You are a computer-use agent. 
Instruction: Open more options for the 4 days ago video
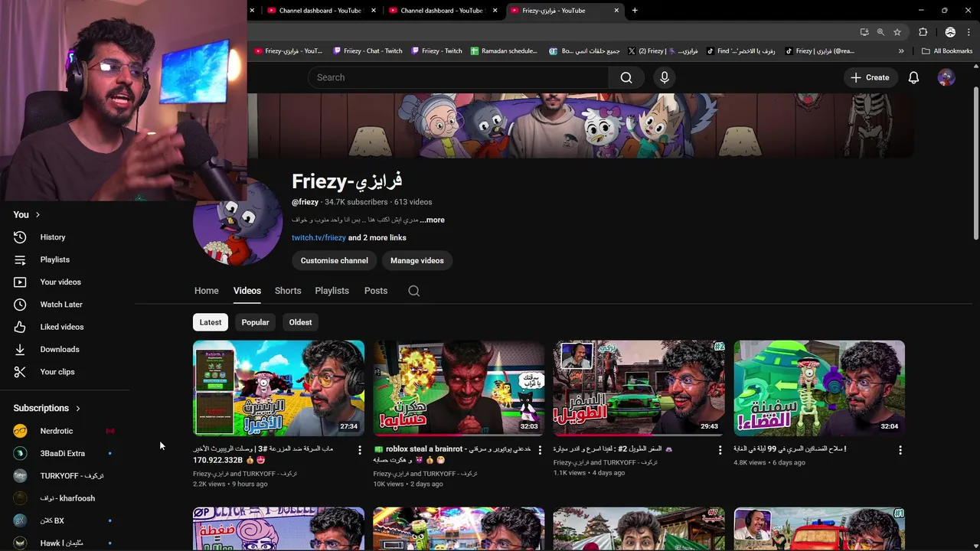[x=720, y=450]
